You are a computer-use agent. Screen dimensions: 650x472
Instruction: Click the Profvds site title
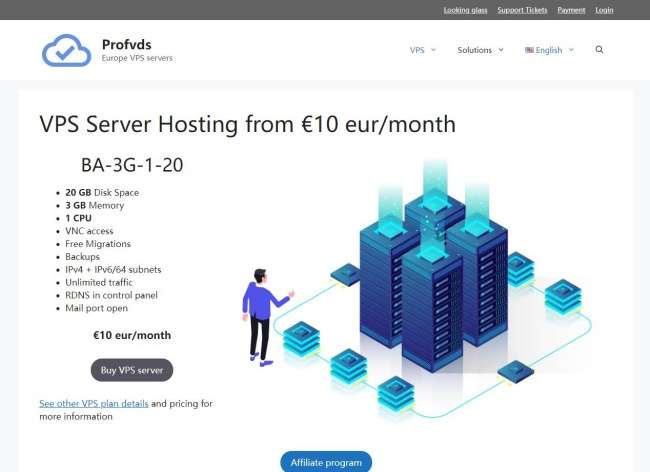(x=126, y=44)
